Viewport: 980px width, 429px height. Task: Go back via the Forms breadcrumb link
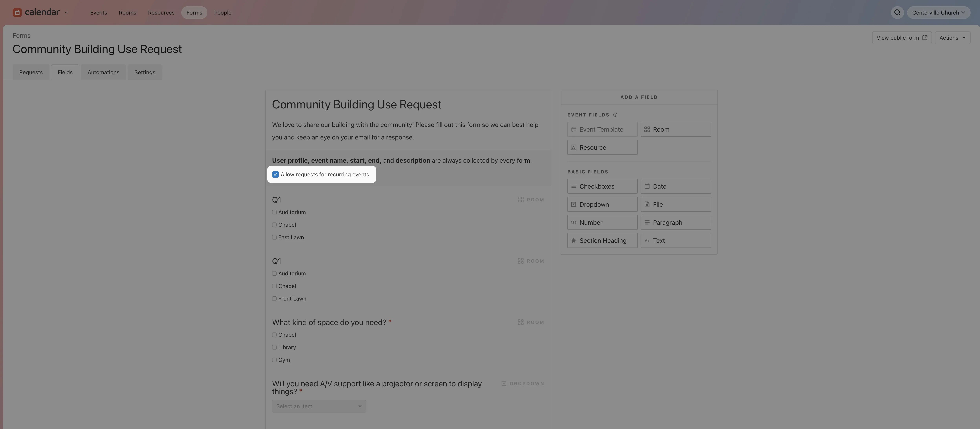click(x=21, y=35)
